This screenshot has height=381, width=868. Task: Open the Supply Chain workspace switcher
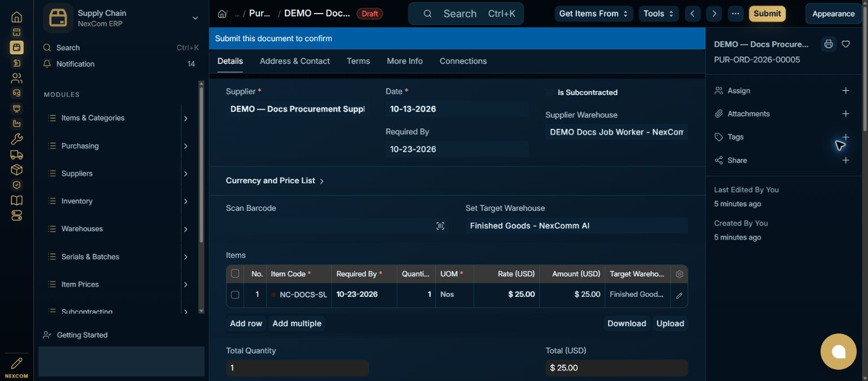coord(121,18)
